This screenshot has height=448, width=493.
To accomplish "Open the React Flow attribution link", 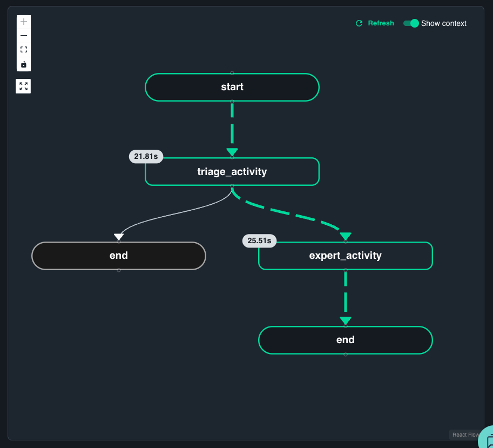I will [465, 434].
